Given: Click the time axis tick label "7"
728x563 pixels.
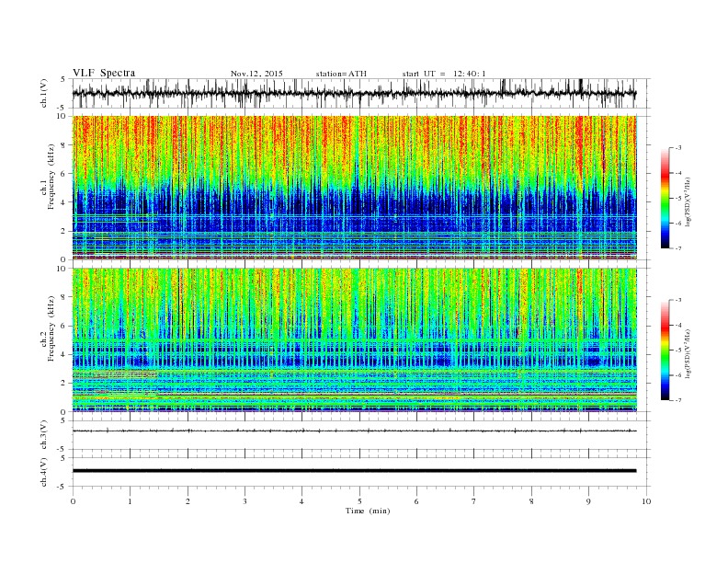Looking at the screenshot, I should pos(473,501).
